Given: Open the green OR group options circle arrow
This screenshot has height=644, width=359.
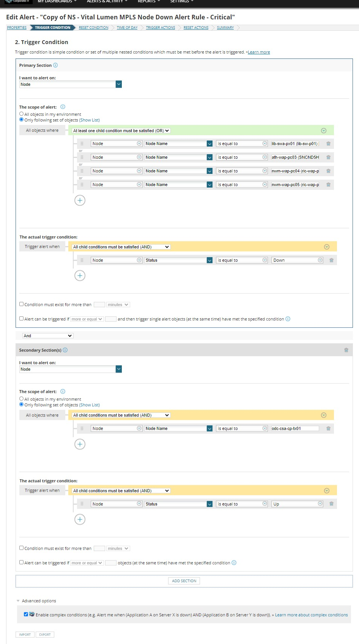Looking at the screenshot, I should coord(324,131).
